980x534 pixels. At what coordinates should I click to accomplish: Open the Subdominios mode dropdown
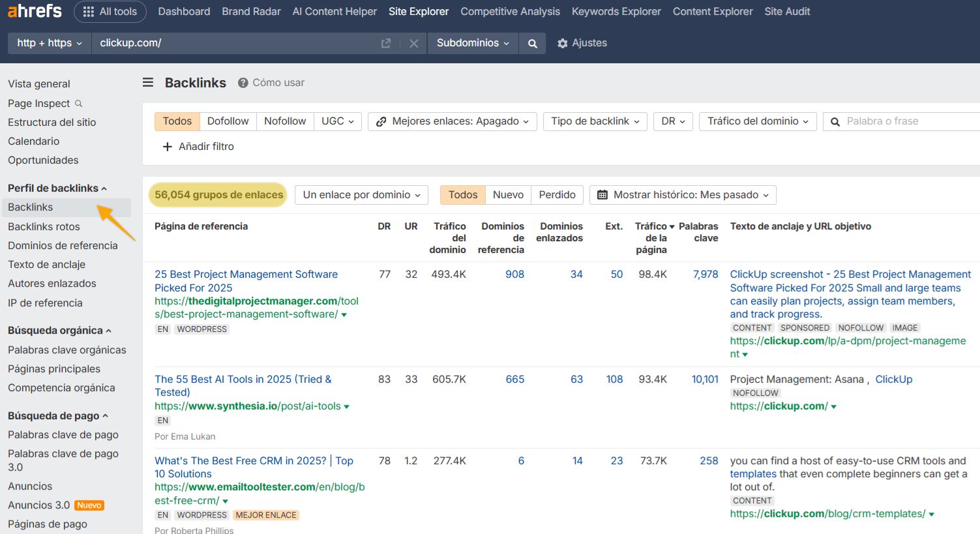472,43
